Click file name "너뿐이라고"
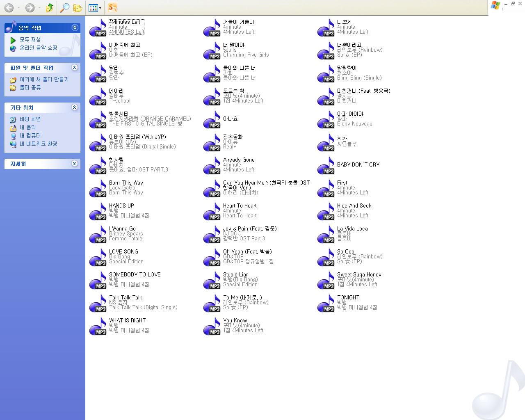Screen dimensions: 525x420 (x=349, y=45)
